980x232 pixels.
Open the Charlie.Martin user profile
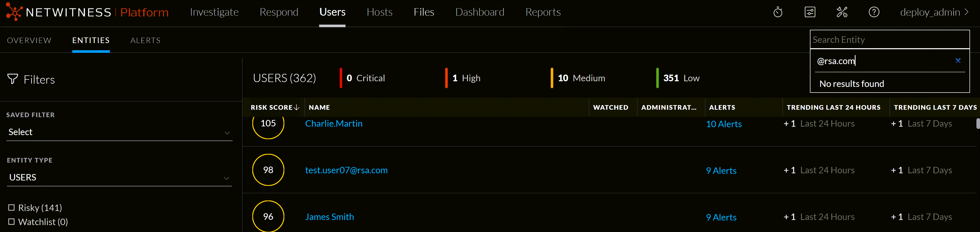click(x=334, y=123)
